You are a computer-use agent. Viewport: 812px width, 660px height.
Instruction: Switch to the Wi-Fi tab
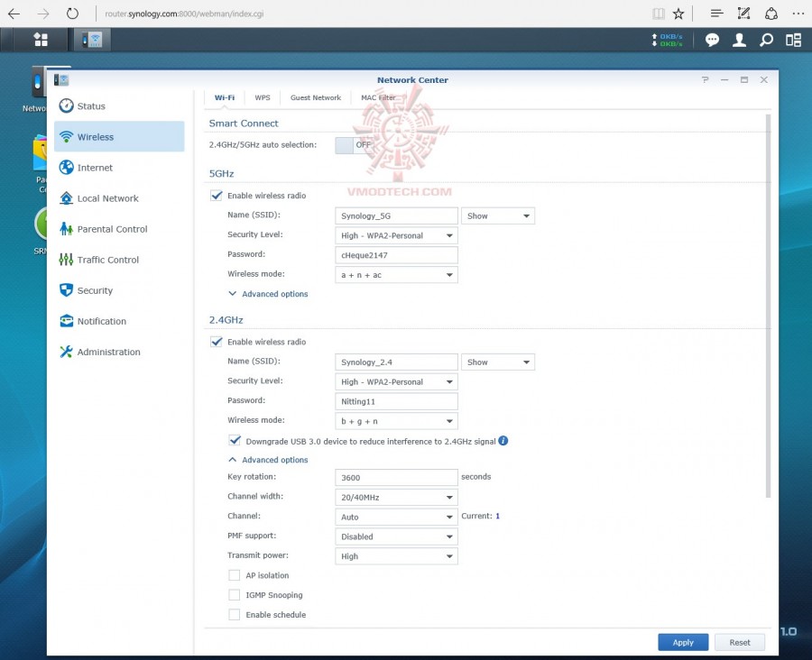(x=225, y=97)
